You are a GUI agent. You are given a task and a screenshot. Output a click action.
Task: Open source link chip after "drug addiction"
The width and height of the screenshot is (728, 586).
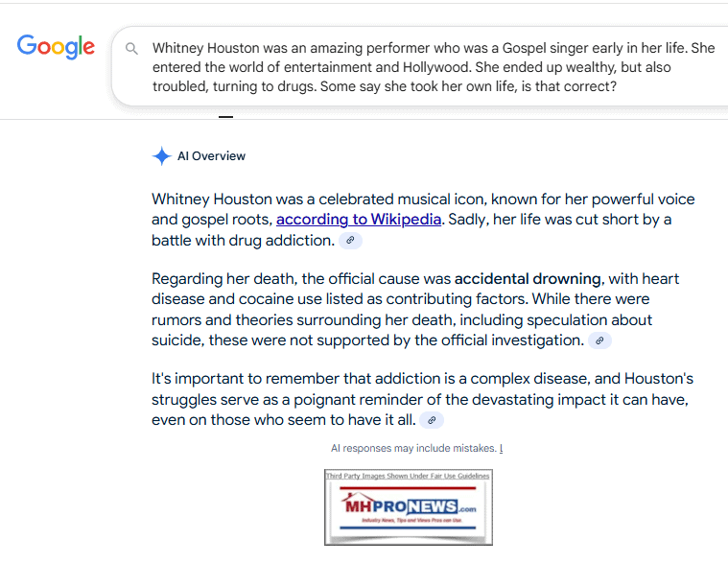[x=351, y=241]
